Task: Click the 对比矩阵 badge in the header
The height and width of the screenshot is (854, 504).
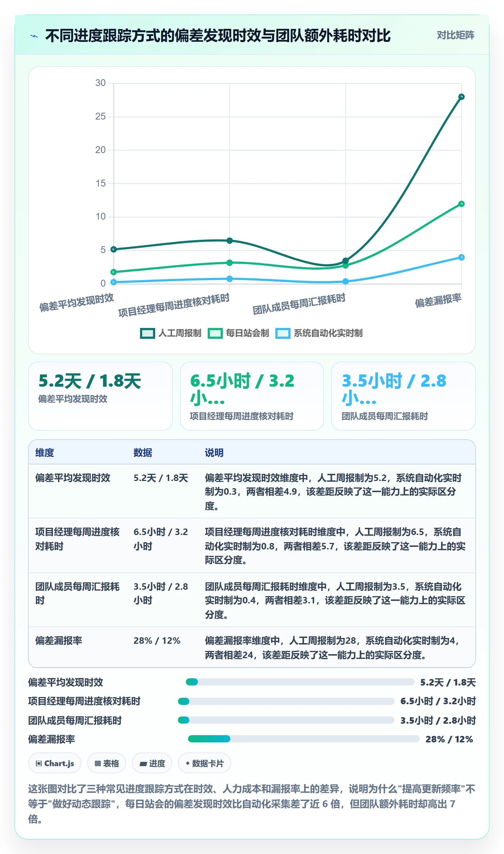Action: coord(455,35)
